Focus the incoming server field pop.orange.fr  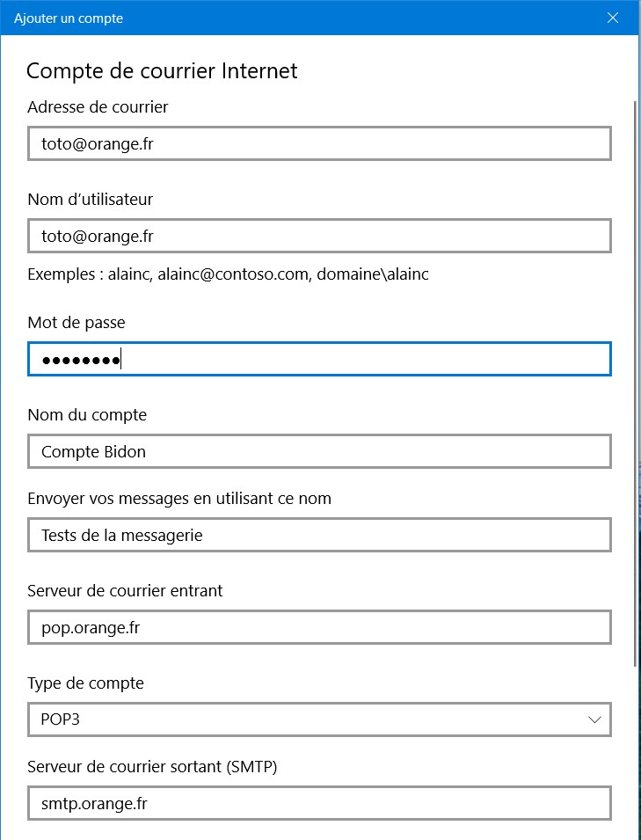coord(319,627)
